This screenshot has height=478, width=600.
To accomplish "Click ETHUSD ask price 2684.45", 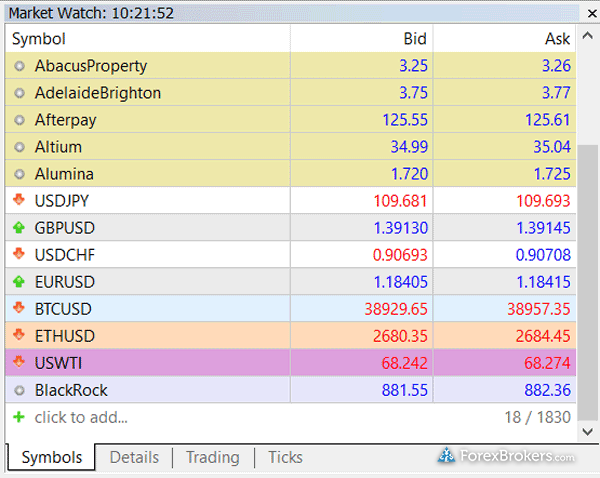I will click(x=543, y=336).
